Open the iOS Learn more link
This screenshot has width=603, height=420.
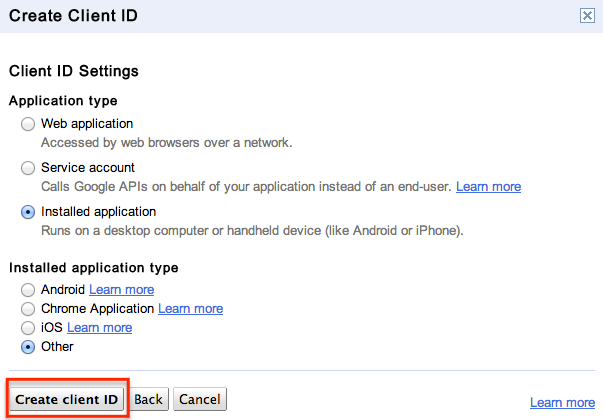pyautogui.click(x=100, y=328)
